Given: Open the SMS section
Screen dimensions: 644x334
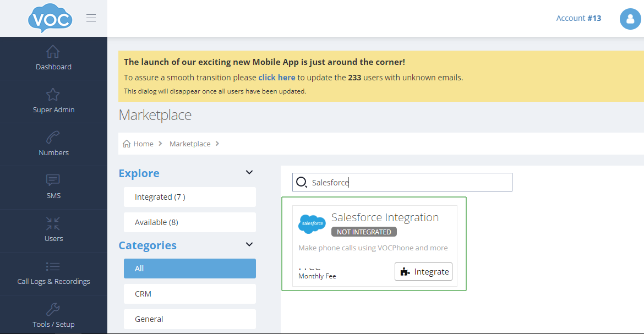Looking at the screenshot, I should 53,180.
